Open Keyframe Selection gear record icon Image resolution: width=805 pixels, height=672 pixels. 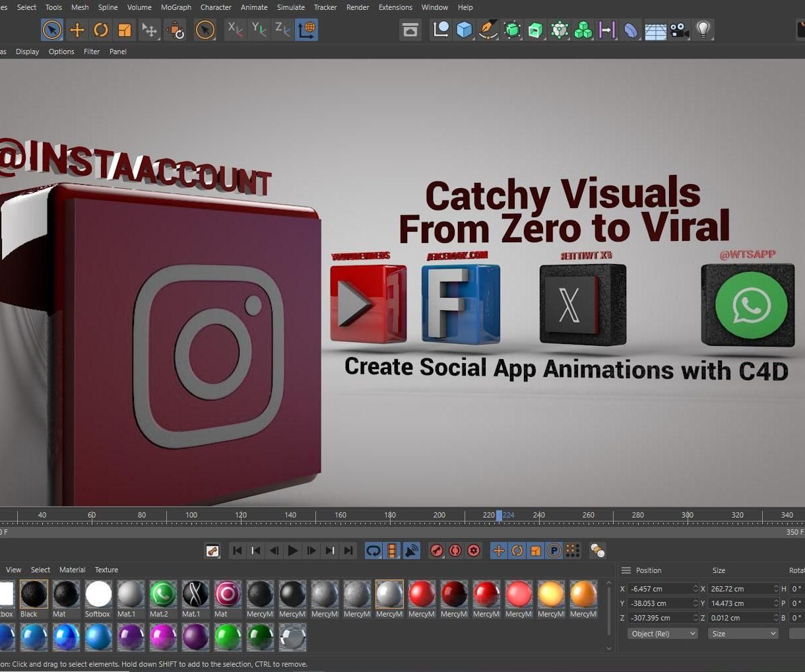coord(474,551)
